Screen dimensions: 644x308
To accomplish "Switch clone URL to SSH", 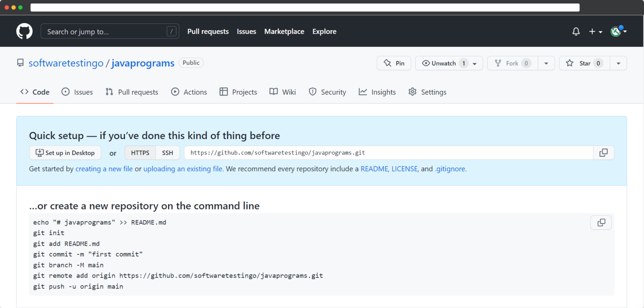I will click(168, 153).
